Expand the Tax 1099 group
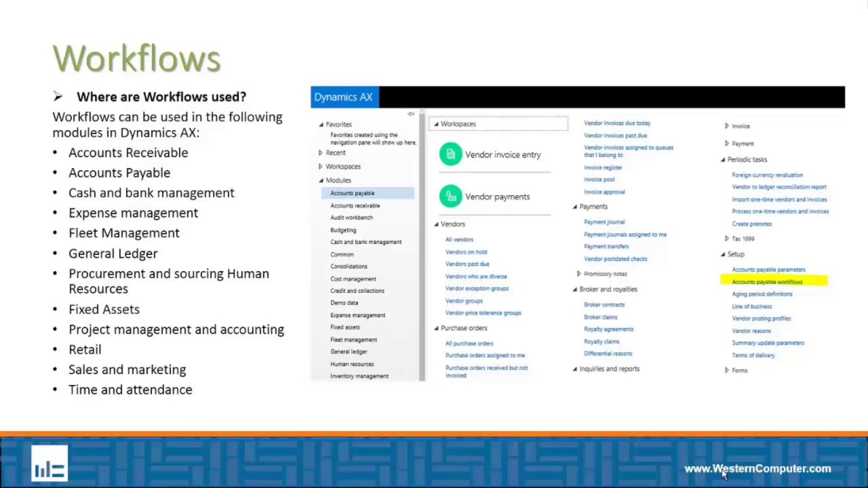The image size is (868, 488). coord(726,239)
